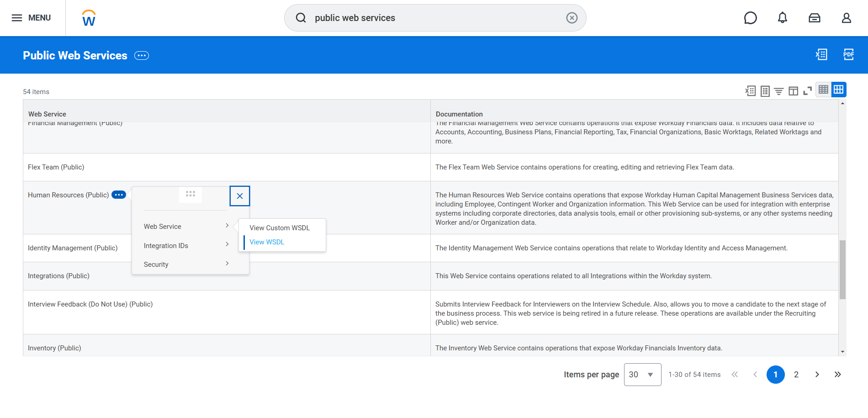Click the search magnifier icon
This screenshot has height=418, width=868.
[301, 18]
